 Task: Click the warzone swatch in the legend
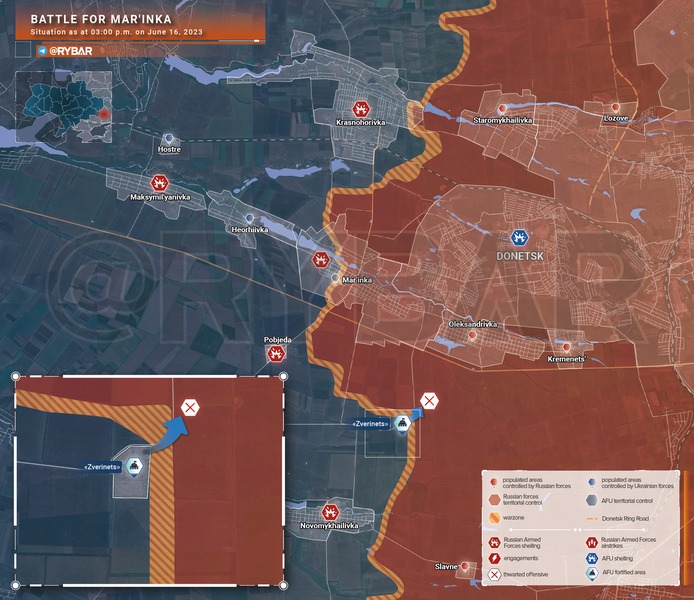pyautogui.click(x=492, y=519)
